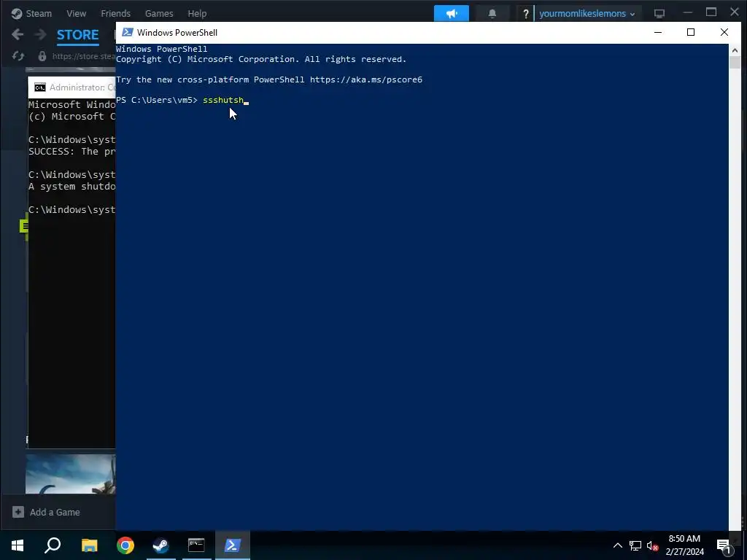Open Google Chrome from the taskbar
This screenshot has width=747, height=560.
tap(125, 545)
